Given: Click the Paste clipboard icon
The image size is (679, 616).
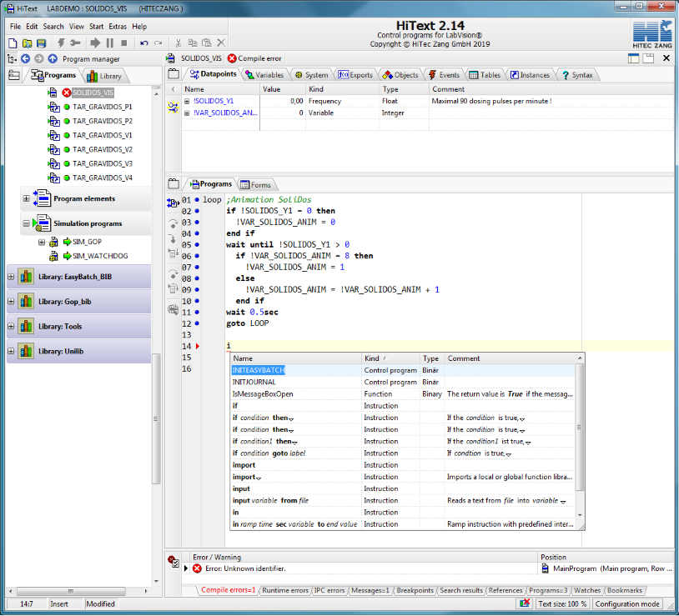Looking at the screenshot, I should click(x=207, y=43).
